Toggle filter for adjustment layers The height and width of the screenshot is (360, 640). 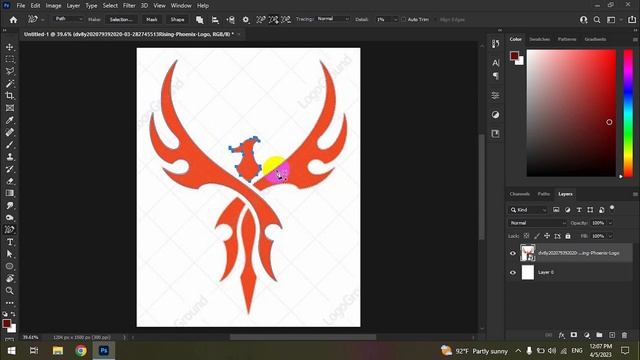567,210
